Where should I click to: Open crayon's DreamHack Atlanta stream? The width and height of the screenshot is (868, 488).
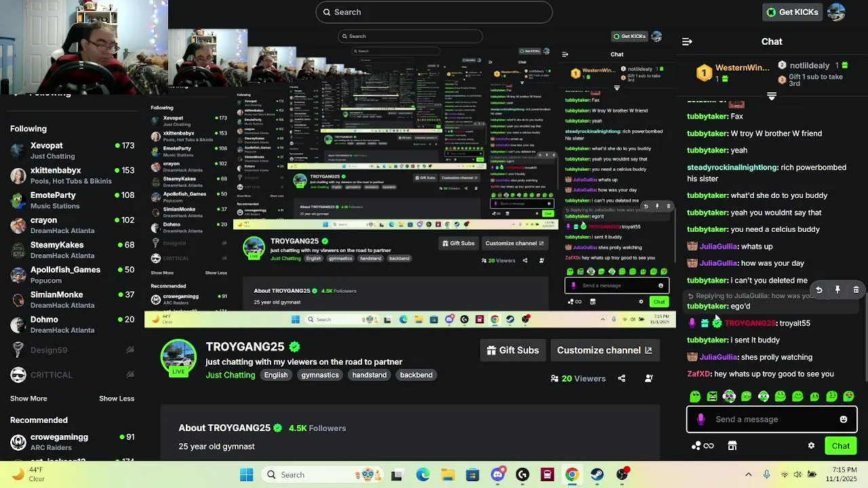[x=73, y=225]
